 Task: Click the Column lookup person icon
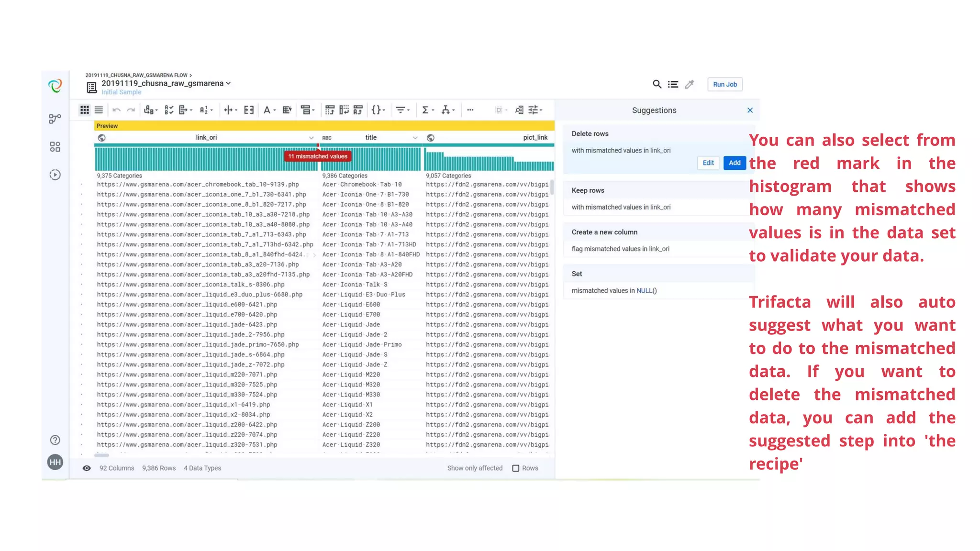519,110
